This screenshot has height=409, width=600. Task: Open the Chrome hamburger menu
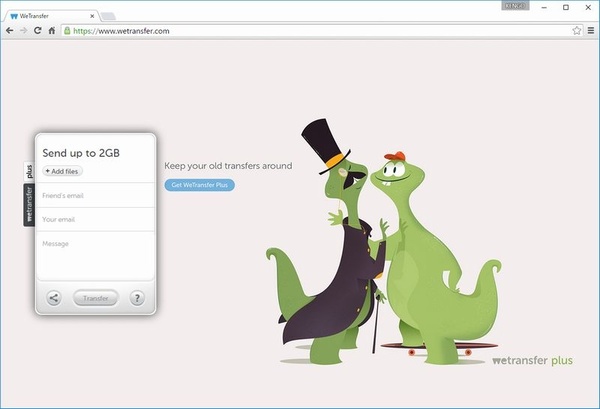point(591,31)
